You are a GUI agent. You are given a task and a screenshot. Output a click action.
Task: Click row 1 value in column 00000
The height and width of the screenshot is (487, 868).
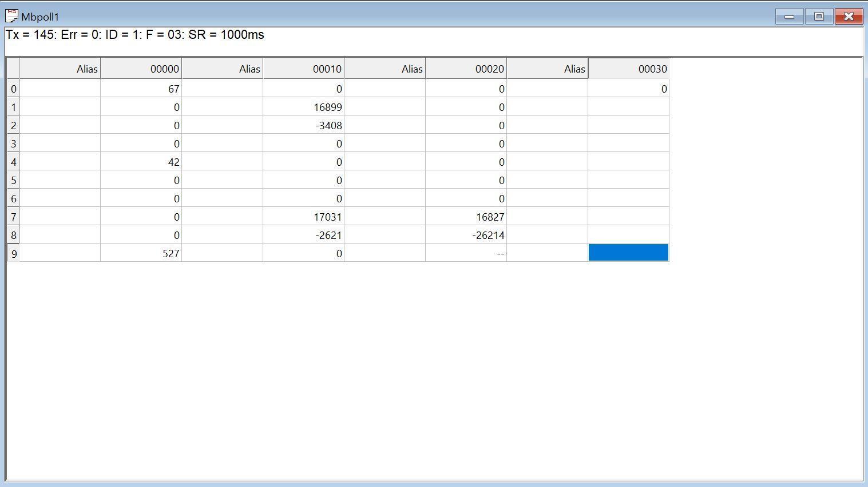(x=141, y=107)
